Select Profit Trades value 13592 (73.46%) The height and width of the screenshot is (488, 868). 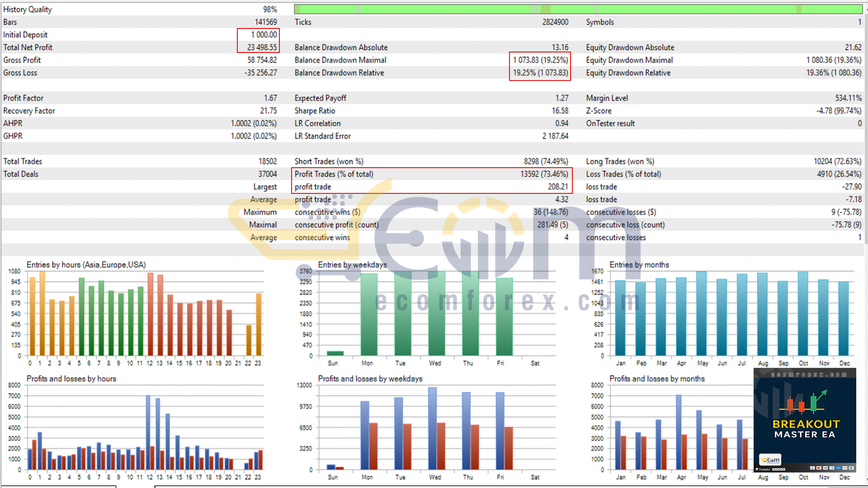[544, 174]
